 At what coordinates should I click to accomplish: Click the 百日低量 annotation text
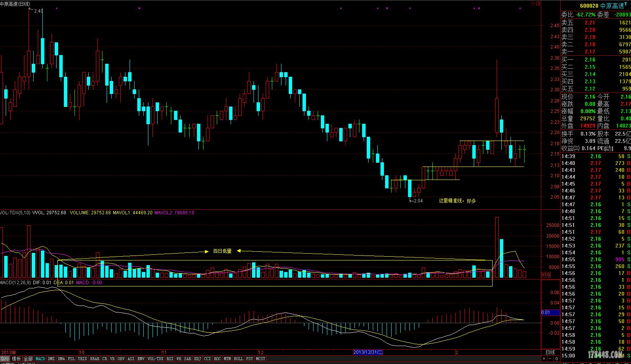pos(222,251)
